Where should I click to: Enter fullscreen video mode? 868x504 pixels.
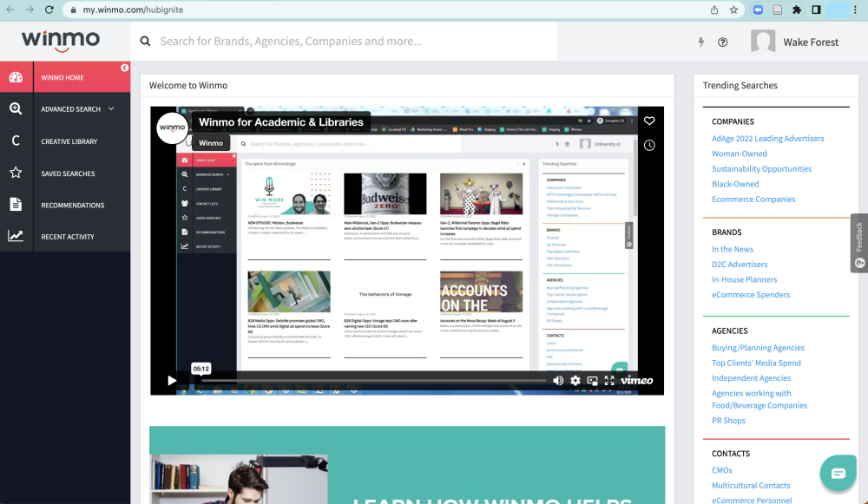[x=609, y=380]
